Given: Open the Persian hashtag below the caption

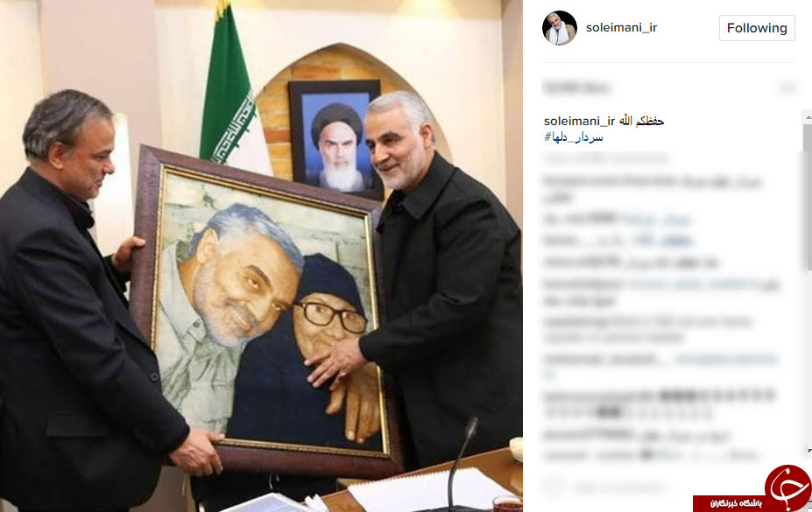Looking at the screenshot, I should click(x=574, y=137).
